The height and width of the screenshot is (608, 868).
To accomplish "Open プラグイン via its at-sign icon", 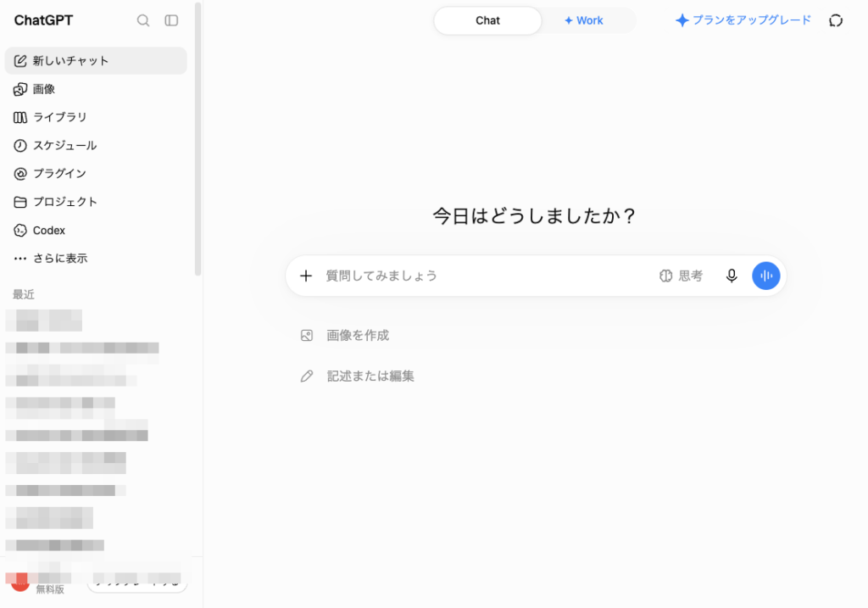I will coord(20,174).
